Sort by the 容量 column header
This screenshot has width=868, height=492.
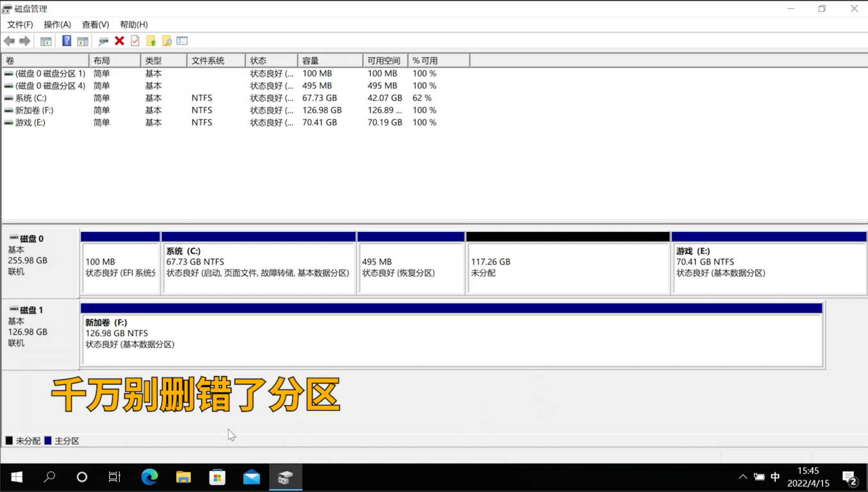[x=331, y=61]
